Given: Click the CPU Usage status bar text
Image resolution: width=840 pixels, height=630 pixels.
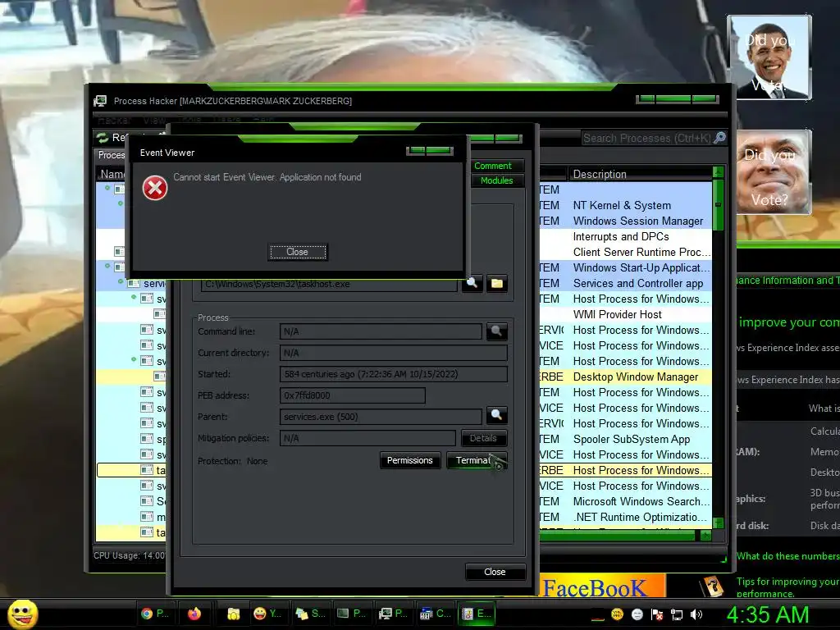Looking at the screenshot, I should 129,555.
